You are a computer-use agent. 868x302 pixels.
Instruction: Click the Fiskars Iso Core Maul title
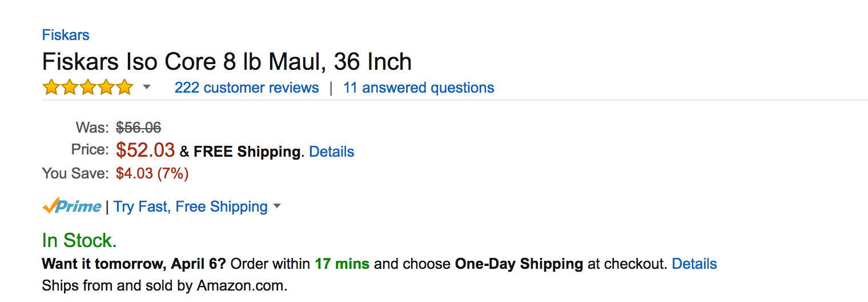[x=227, y=62]
